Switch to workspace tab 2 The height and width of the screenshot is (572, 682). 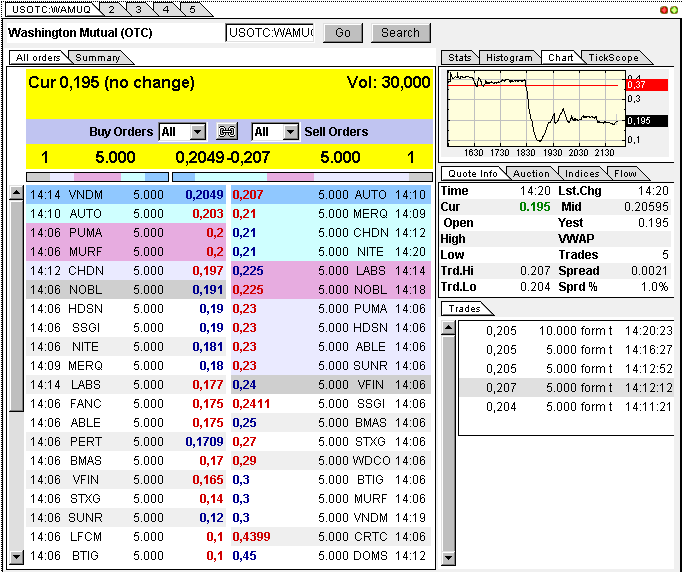(111, 9)
